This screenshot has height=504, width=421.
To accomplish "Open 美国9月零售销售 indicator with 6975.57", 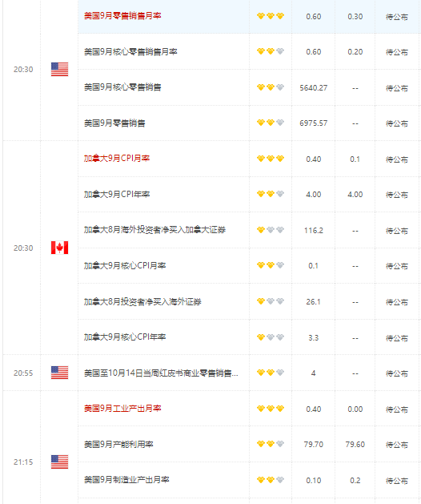I will [114, 123].
